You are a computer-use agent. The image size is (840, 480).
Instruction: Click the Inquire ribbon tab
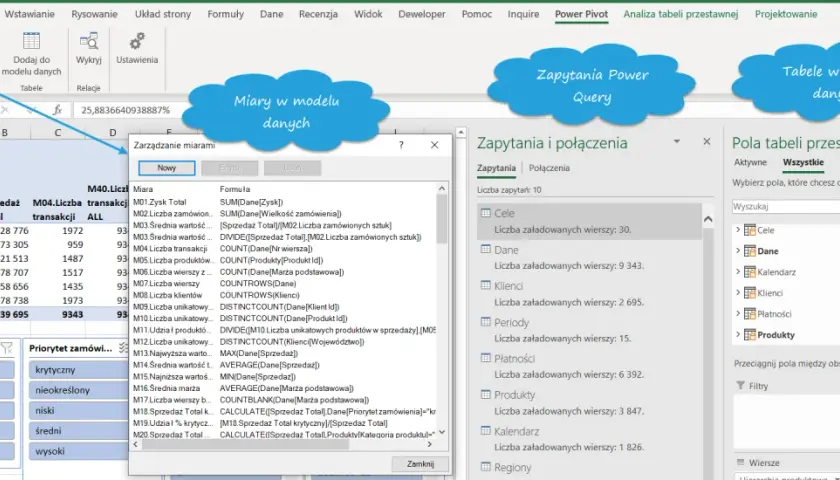[523, 14]
